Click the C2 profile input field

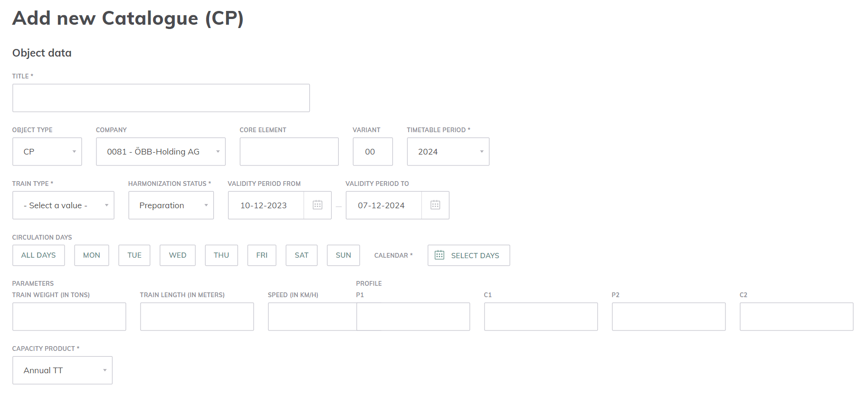pos(796,317)
